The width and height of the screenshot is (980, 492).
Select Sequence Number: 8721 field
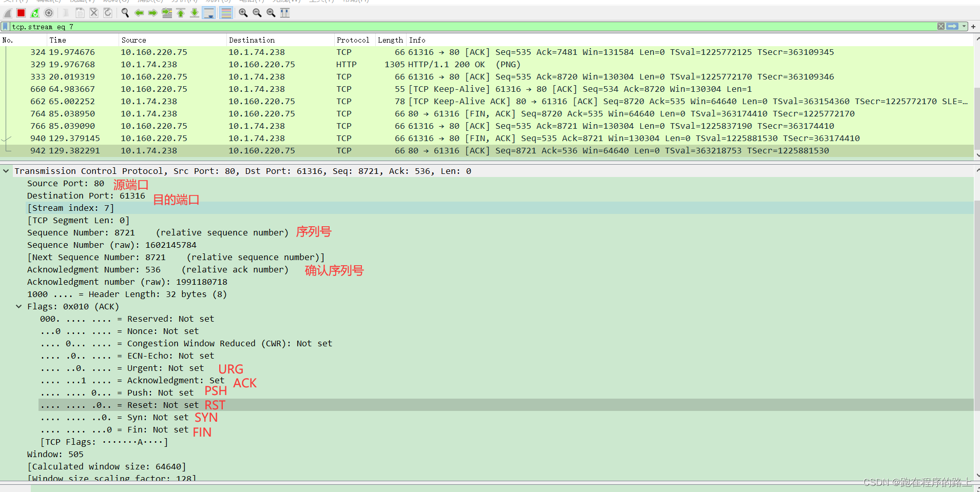click(x=158, y=233)
